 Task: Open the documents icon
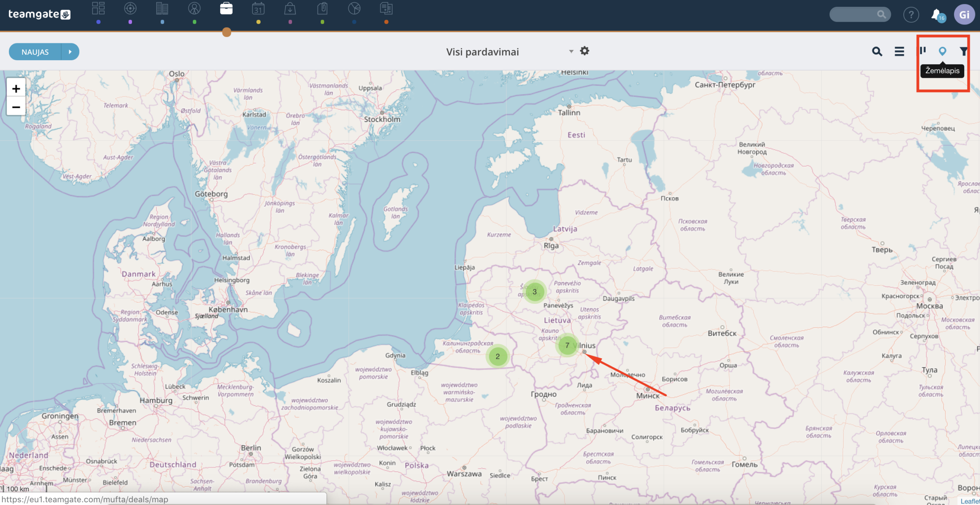tap(386, 8)
